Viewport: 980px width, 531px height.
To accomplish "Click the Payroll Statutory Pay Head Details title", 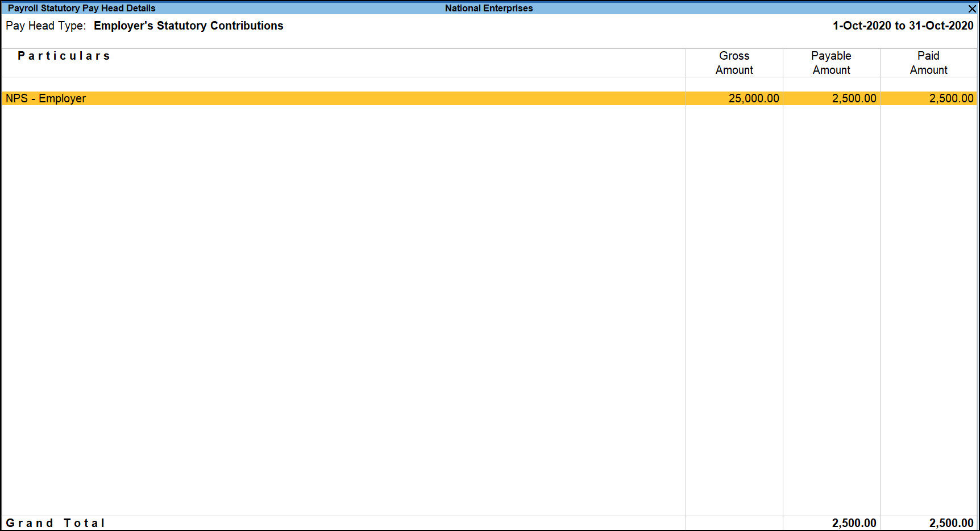I will (81, 8).
